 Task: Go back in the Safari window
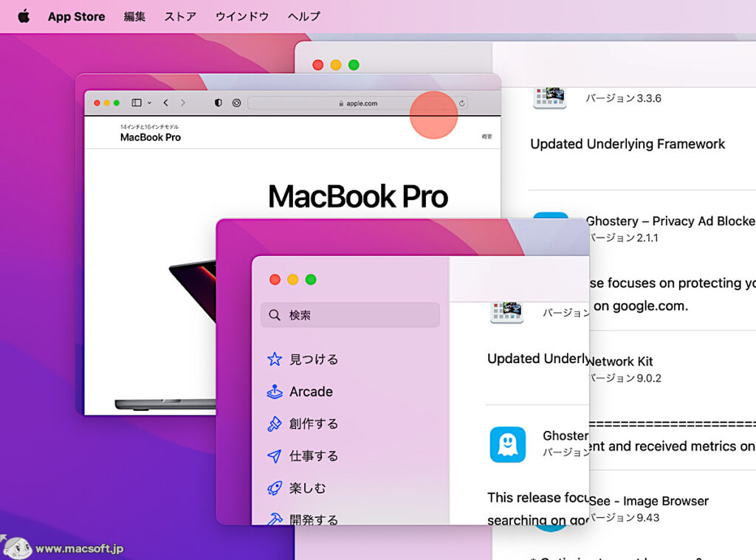166,103
